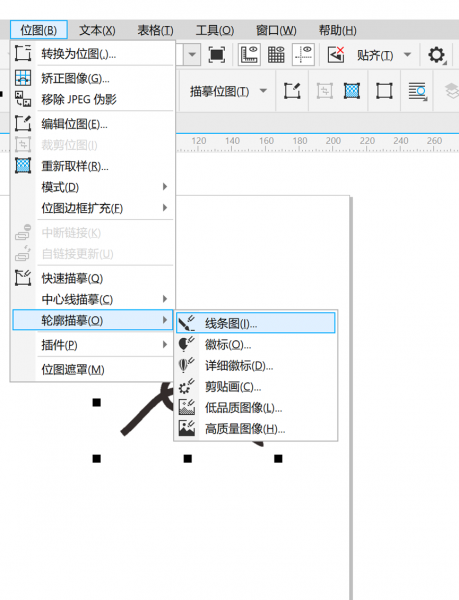Click the 高质量图像 picture icon
This screenshot has height=600, width=459.
pos(186,428)
